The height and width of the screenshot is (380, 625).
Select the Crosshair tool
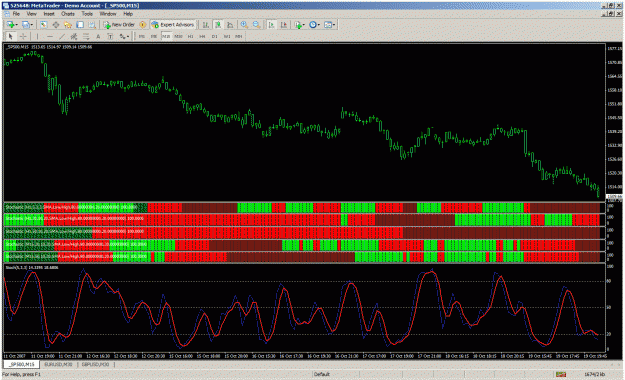[x=23, y=37]
